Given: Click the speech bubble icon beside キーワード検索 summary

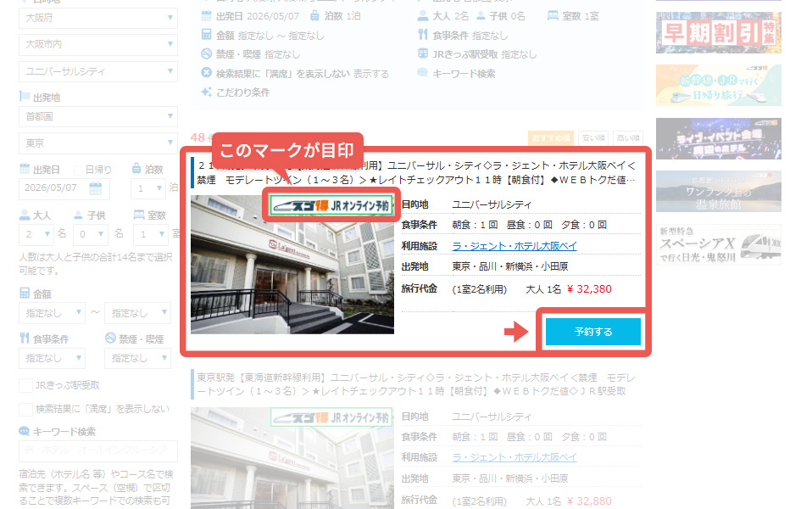Looking at the screenshot, I should point(423,73).
